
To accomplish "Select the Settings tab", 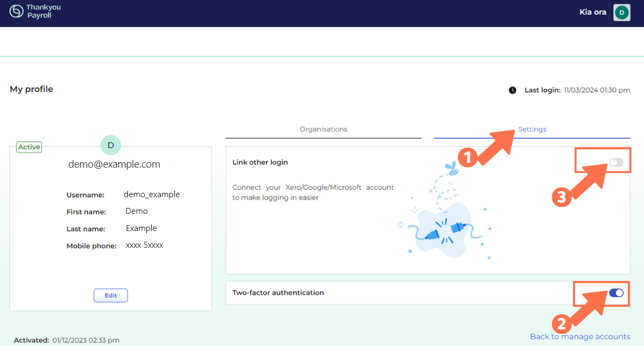I will [x=532, y=129].
